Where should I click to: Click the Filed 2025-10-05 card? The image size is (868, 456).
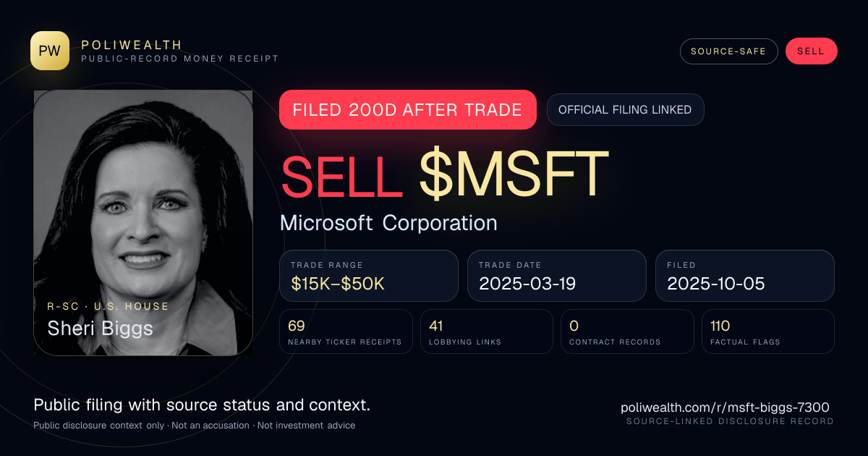745,276
